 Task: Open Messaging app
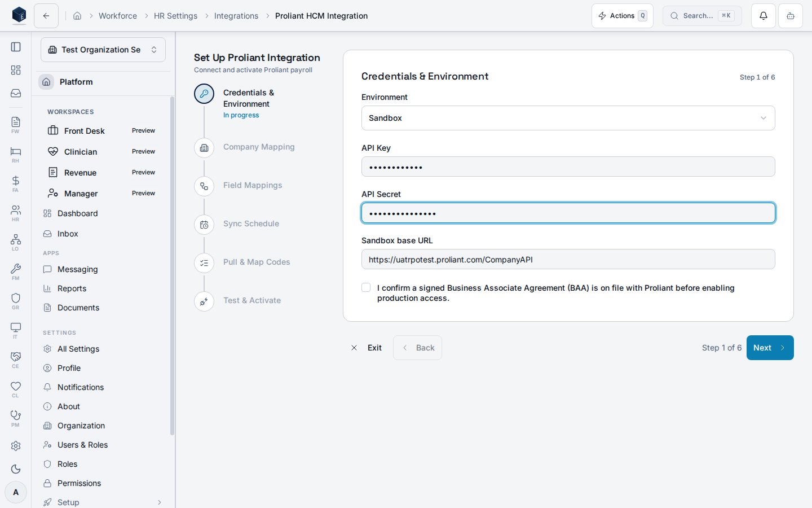pyautogui.click(x=103, y=269)
